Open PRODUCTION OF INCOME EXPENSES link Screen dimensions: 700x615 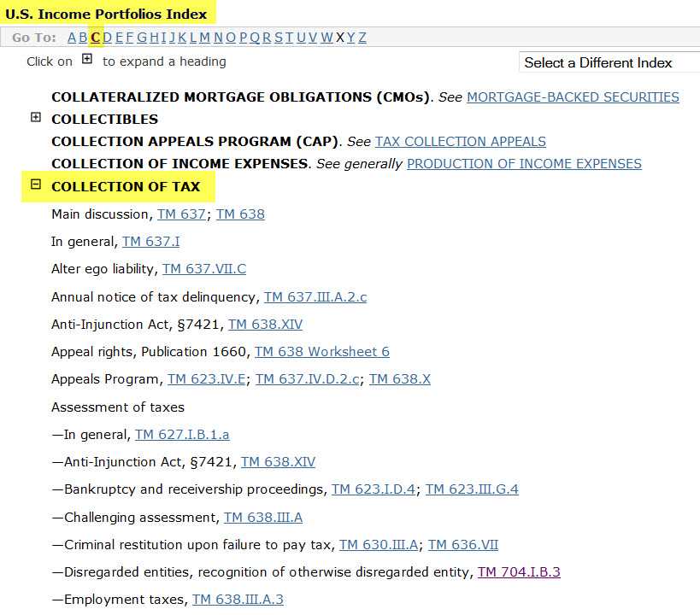[x=524, y=164]
